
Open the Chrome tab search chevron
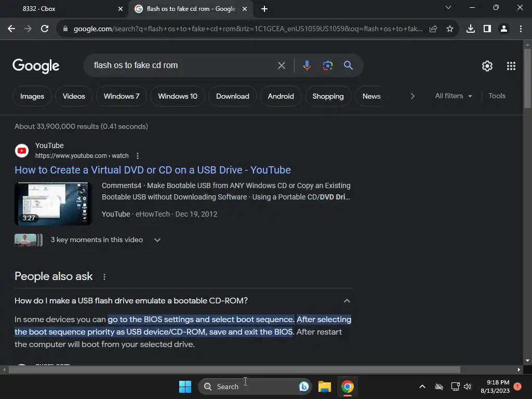448,7
